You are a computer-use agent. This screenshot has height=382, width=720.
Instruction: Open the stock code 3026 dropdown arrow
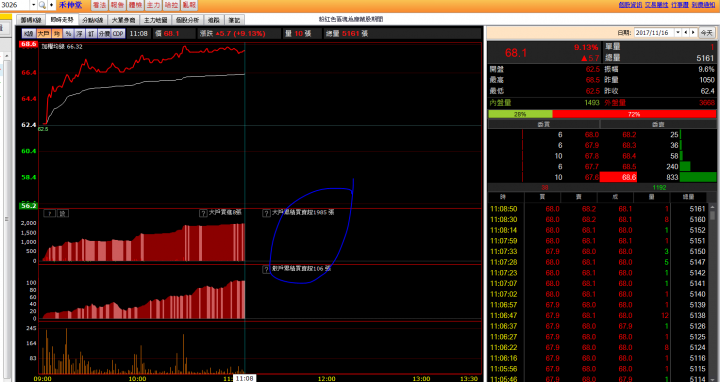34,5
